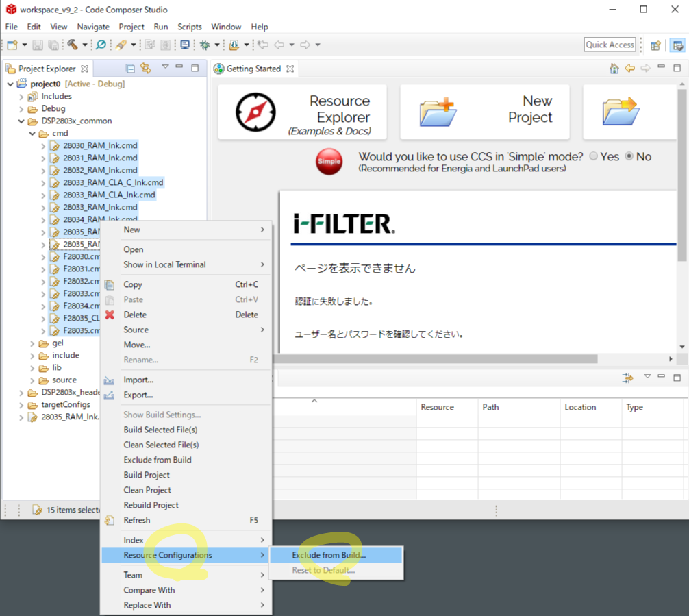Click the New Project button
The image size is (689, 616).
click(x=486, y=112)
